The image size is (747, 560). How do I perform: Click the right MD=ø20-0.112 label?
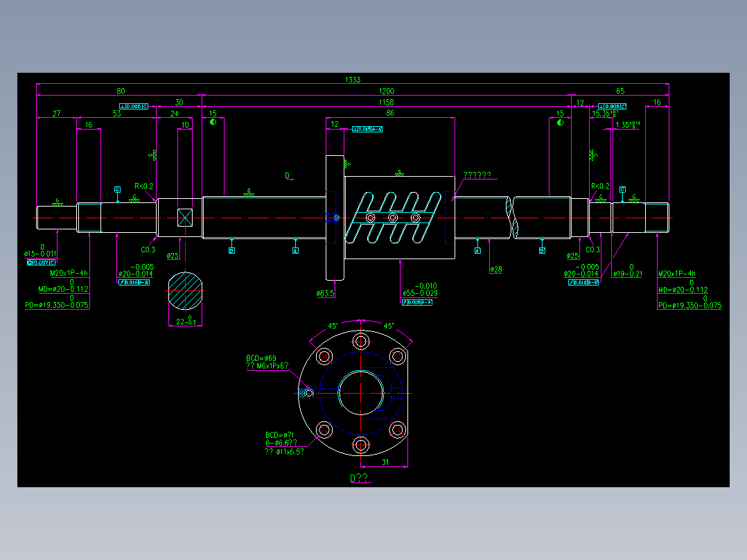pyautogui.click(x=683, y=286)
